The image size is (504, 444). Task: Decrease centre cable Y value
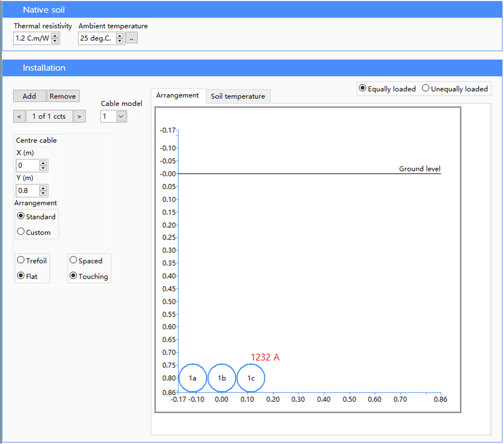tap(43, 193)
